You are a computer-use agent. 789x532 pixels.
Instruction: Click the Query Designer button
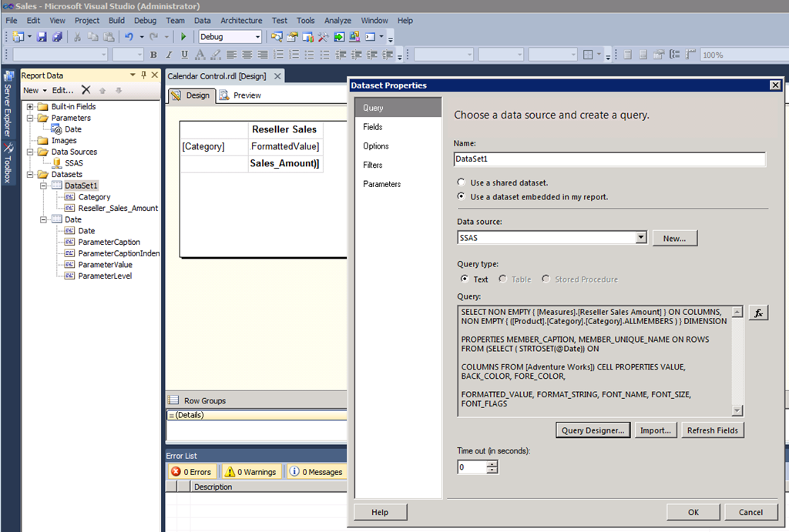pyautogui.click(x=593, y=430)
